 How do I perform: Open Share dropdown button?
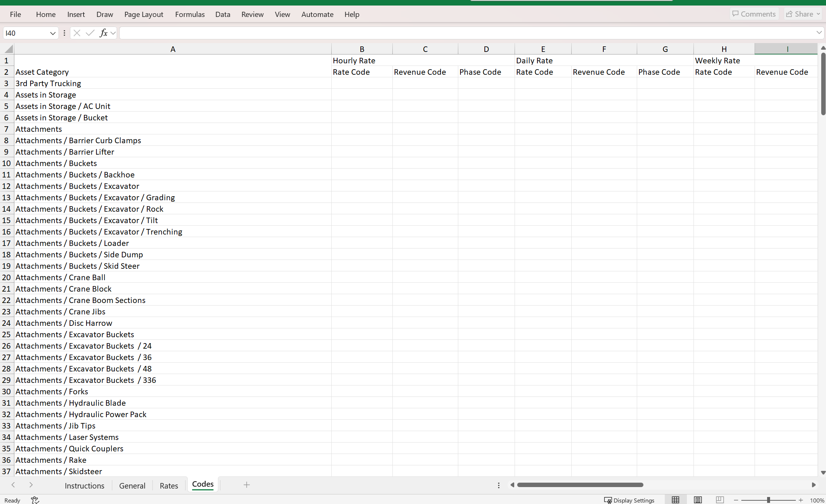coord(803,14)
